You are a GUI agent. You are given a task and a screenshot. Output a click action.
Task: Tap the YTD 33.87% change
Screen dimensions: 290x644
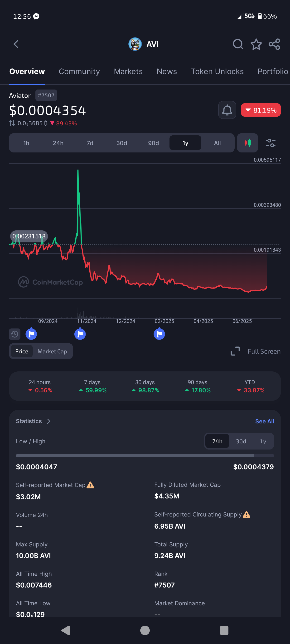point(250,386)
